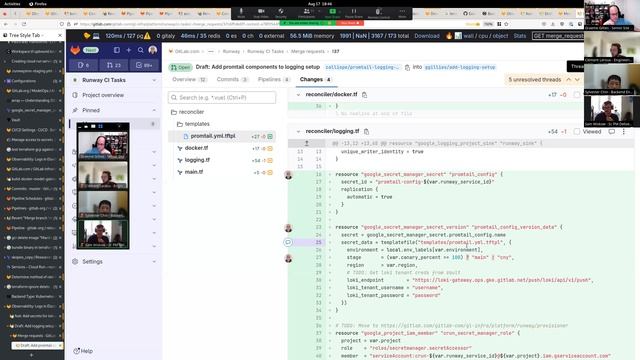The height and width of the screenshot is (360, 640).
Task: Go to previous unresolved thread
Action: pos(569,80)
